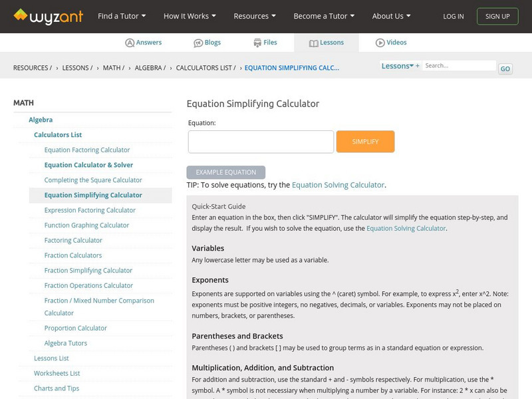
Task: Click the Videos play icon
Action: 380,43
